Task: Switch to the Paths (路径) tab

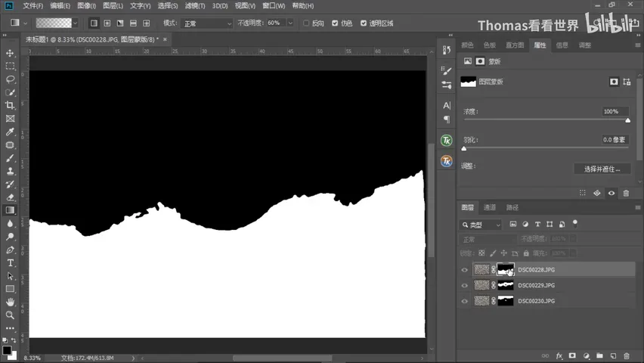Action: [x=512, y=208]
